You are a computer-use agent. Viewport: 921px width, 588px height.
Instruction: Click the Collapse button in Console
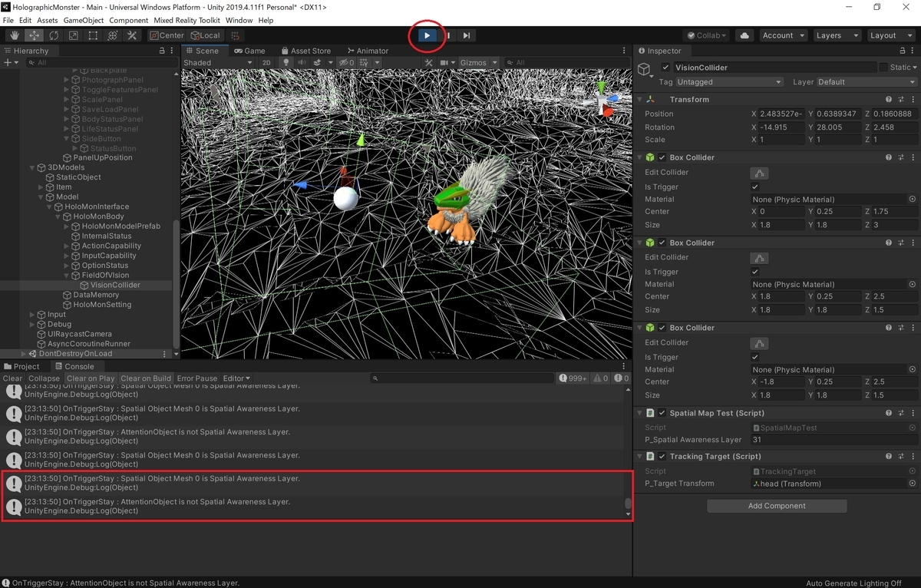click(x=44, y=378)
